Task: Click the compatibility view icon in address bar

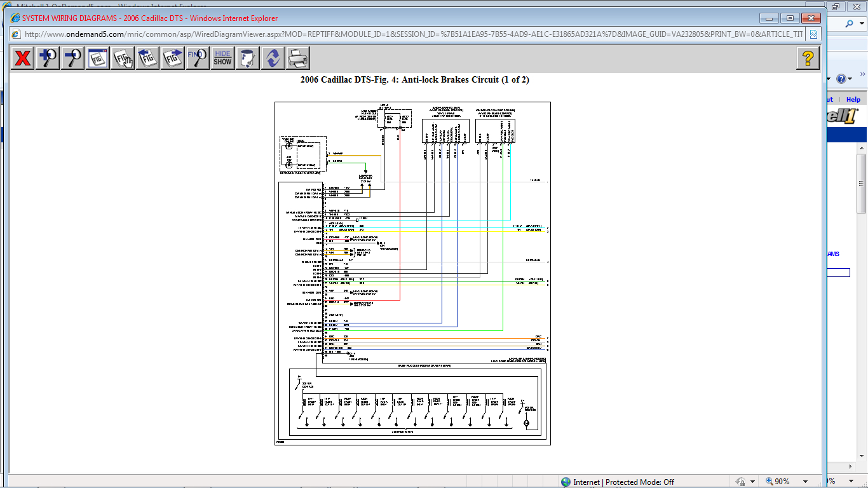Action: 813,34
